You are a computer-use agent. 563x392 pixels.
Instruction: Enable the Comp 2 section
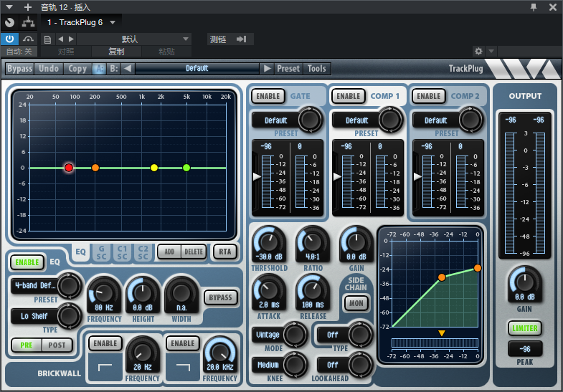tap(429, 96)
